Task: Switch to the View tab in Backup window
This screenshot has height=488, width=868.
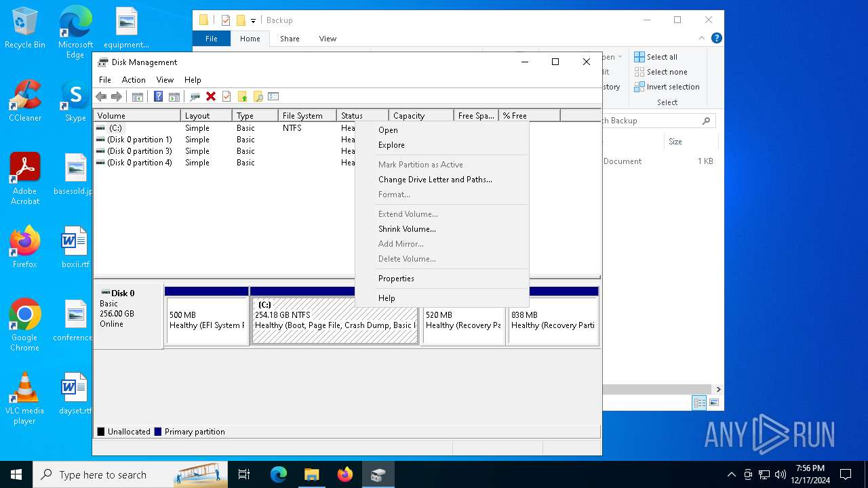Action: click(328, 39)
